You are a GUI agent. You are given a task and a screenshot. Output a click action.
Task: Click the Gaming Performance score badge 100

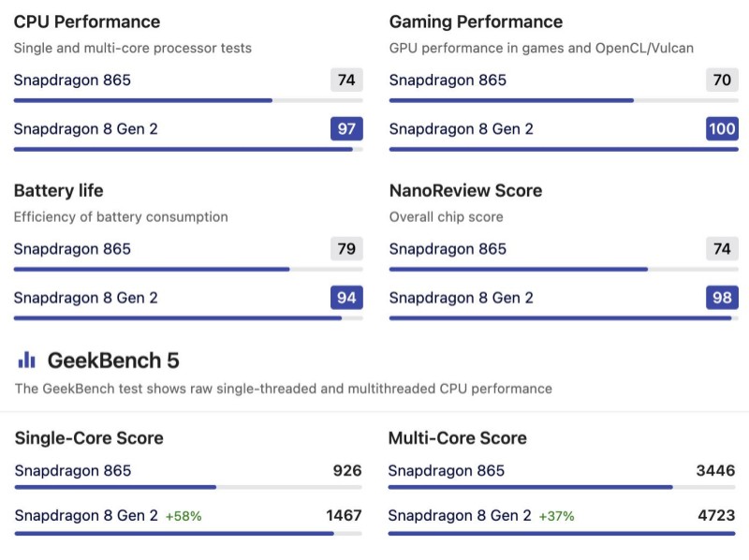coord(722,128)
